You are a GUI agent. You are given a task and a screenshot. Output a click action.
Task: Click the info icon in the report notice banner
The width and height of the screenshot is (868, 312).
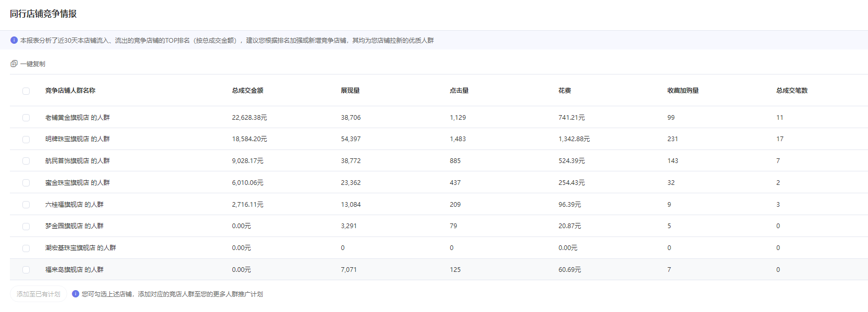(14, 40)
